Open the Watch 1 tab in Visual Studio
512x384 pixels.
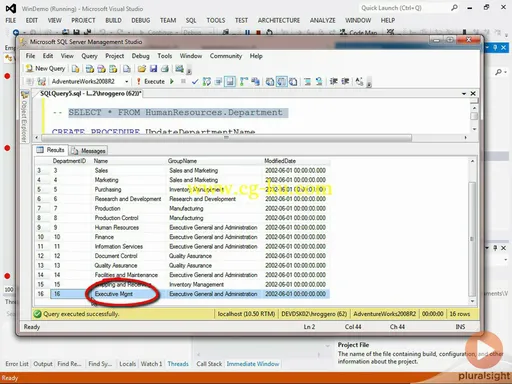click(151, 364)
